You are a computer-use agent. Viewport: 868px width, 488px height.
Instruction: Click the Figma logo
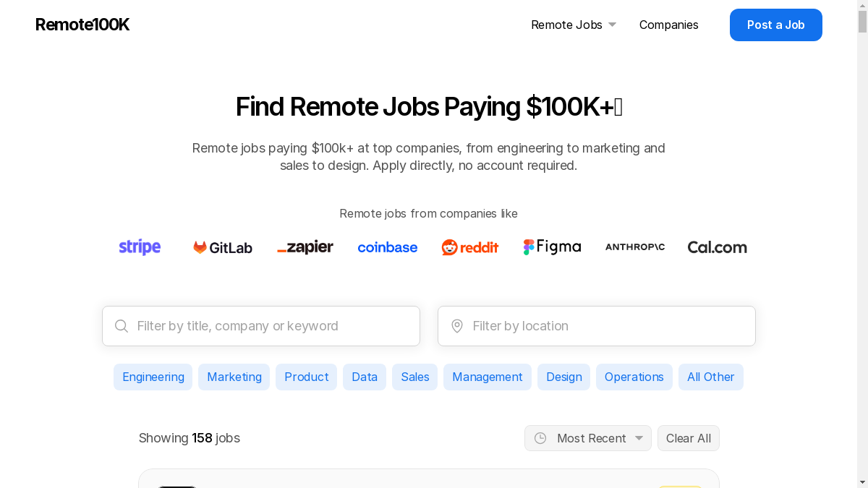coord(553,247)
